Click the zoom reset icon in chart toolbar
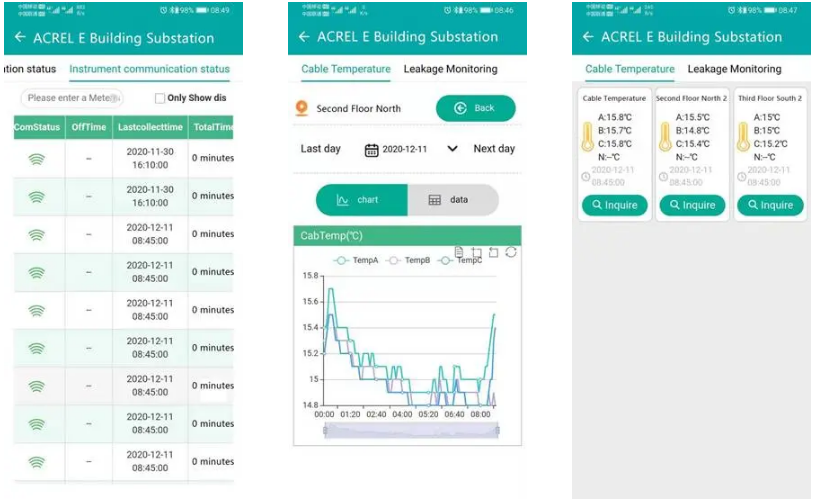This screenshot has height=503, width=816. [x=494, y=252]
